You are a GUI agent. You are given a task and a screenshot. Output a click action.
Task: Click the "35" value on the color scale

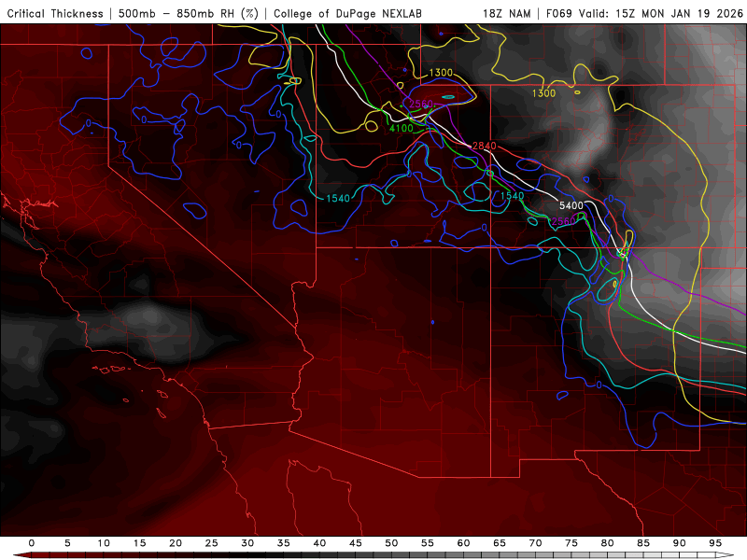click(x=284, y=543)
